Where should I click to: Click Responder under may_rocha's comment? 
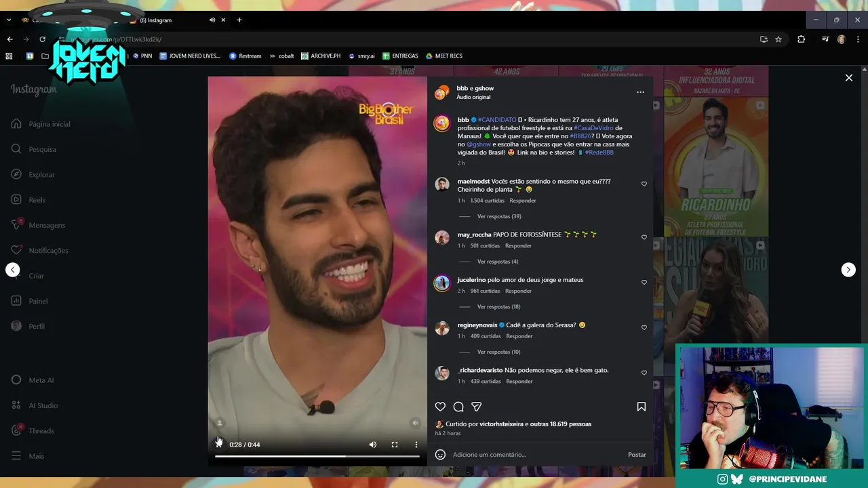518,245
